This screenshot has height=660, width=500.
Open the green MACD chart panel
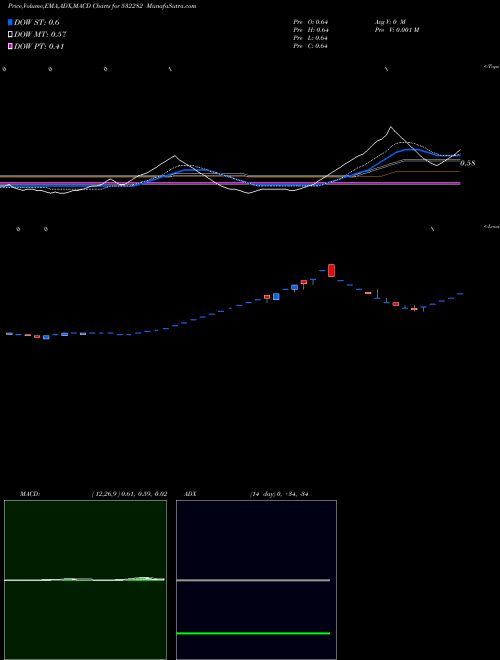(x=85, y=580)
